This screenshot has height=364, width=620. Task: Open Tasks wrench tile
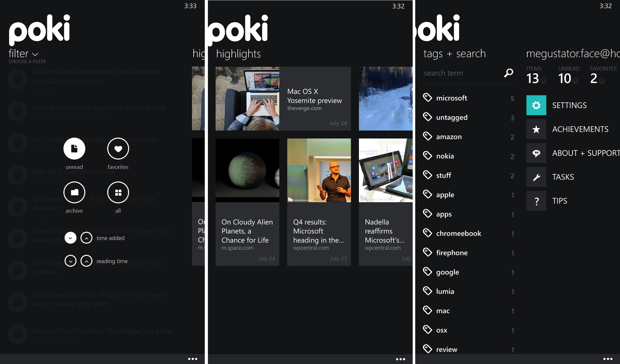pos(536,177)
